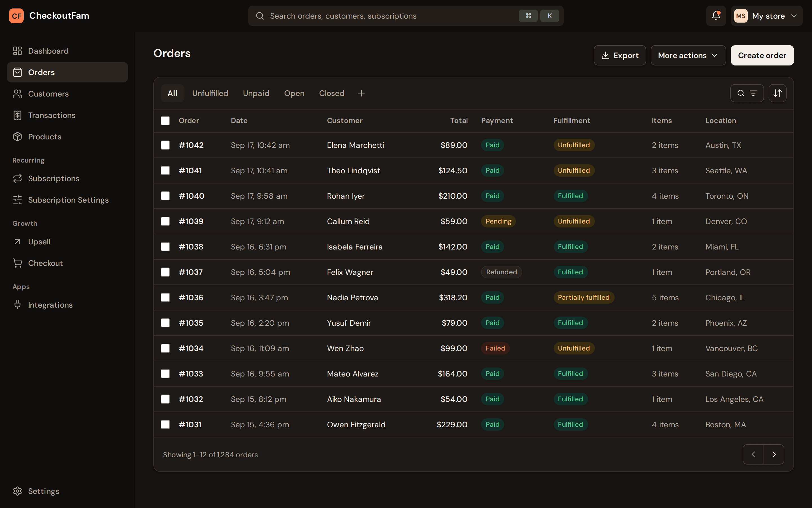Go to previous page of orders
The image size is (812, 508).
pyautogui.click(x=753, y=454)
